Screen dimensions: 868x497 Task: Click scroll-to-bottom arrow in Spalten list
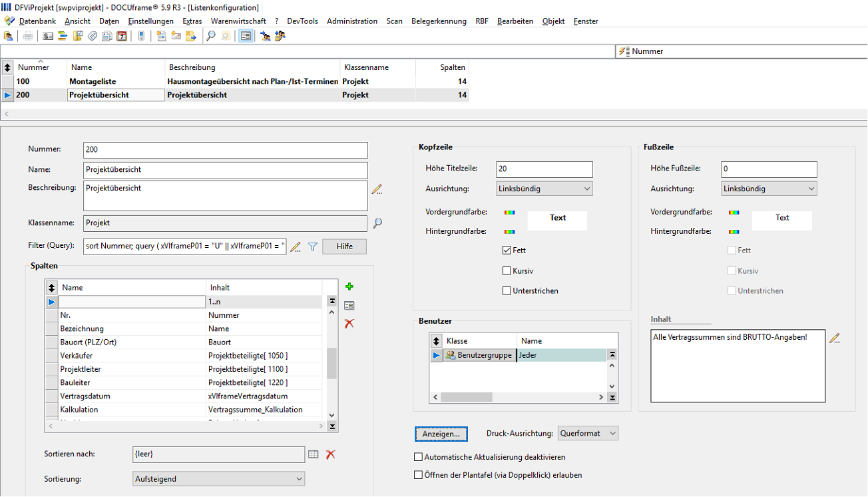pyautogui.click(x=331, y=426)
